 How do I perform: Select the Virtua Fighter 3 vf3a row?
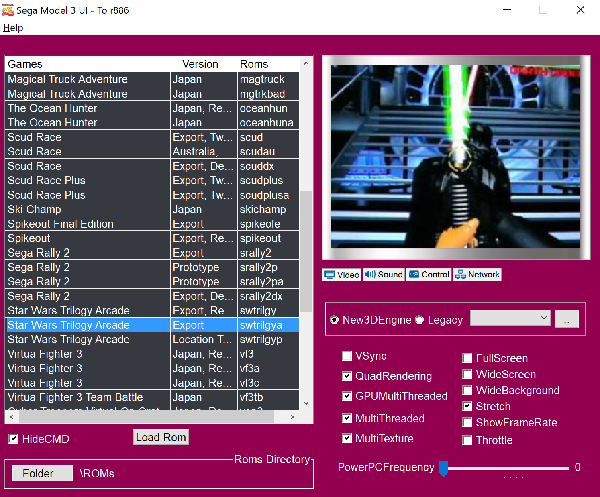(152, 368)
